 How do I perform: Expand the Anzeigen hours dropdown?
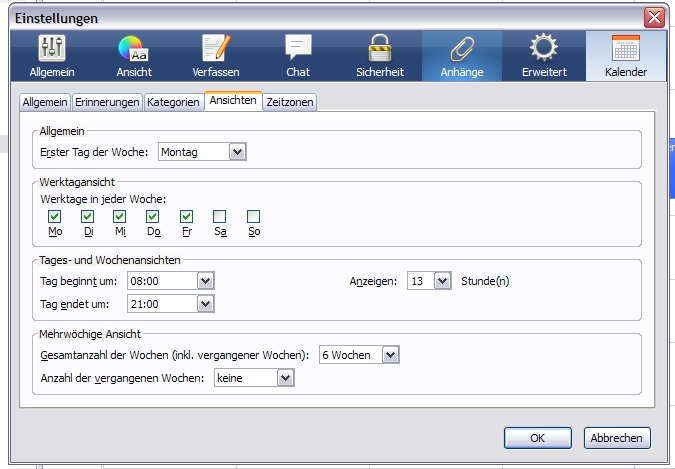click(x=443, y=281)
